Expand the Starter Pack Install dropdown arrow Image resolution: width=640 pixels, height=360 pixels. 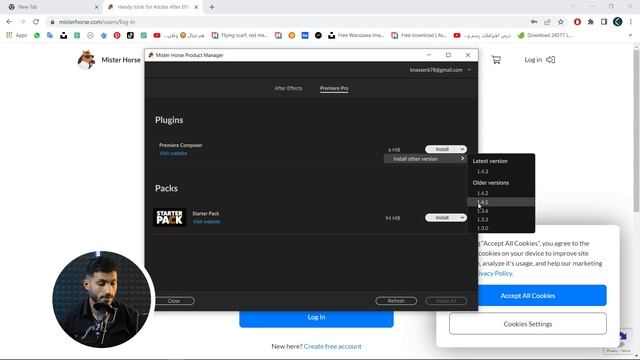coord(462,218)
